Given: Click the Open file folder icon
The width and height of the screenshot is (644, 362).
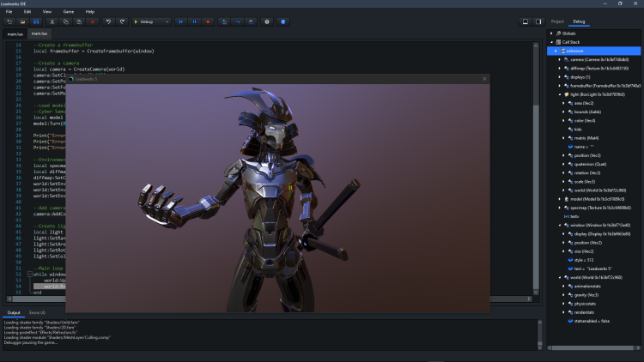Looking at the screenshot, I should tap(21, 21).
